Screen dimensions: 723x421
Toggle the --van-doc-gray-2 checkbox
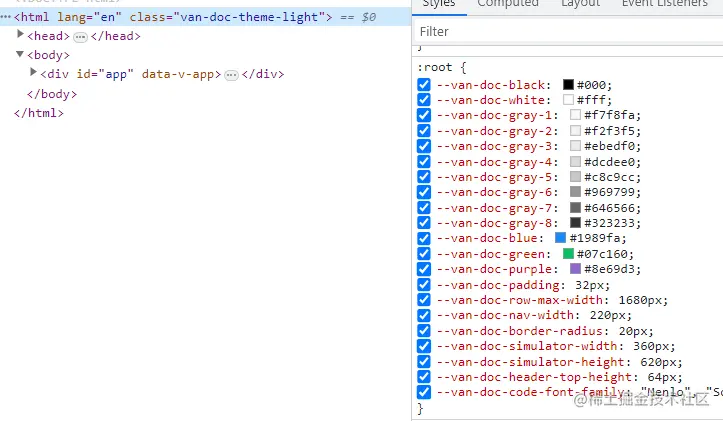coord(424,131)
